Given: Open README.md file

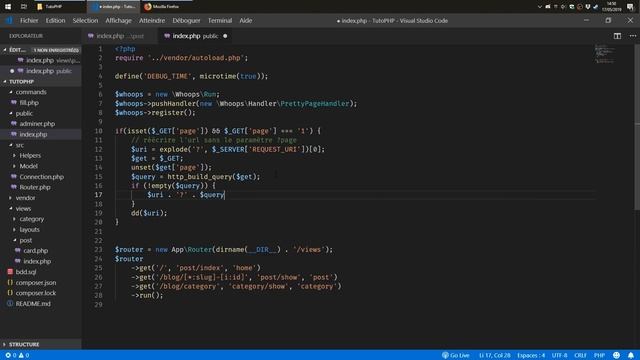Looking at the screenshot, I should (33, 304).
